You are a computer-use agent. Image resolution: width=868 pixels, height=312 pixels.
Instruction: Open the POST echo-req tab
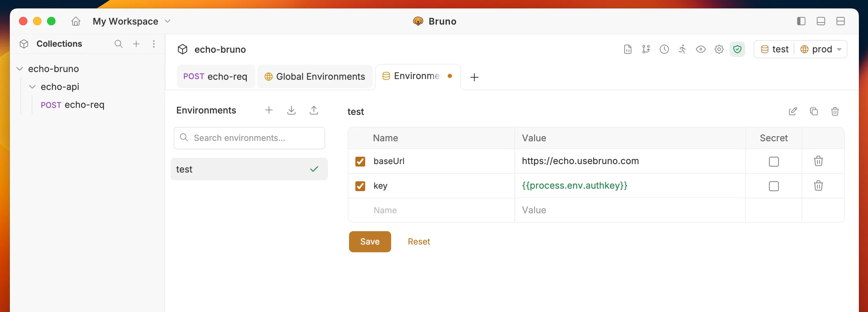216,77
